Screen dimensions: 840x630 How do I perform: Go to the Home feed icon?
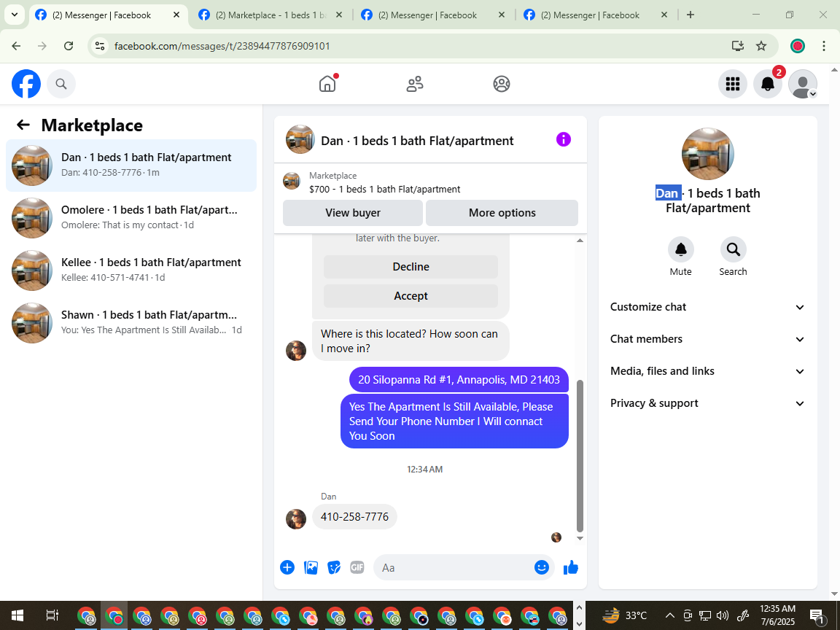[327, 84]
